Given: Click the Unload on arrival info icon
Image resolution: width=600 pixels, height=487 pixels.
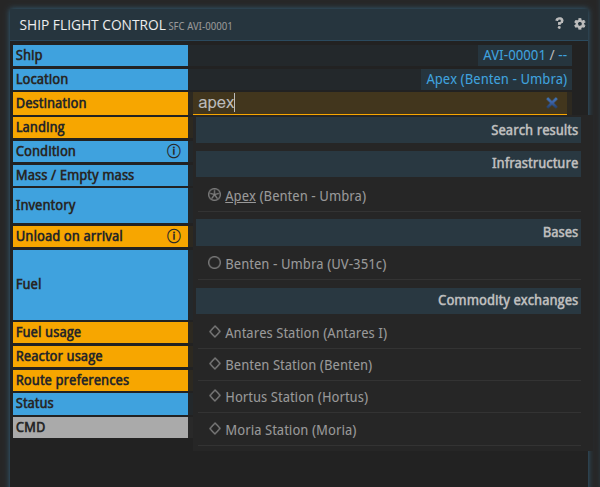Looking at the screenshot, I should [173, 236].
